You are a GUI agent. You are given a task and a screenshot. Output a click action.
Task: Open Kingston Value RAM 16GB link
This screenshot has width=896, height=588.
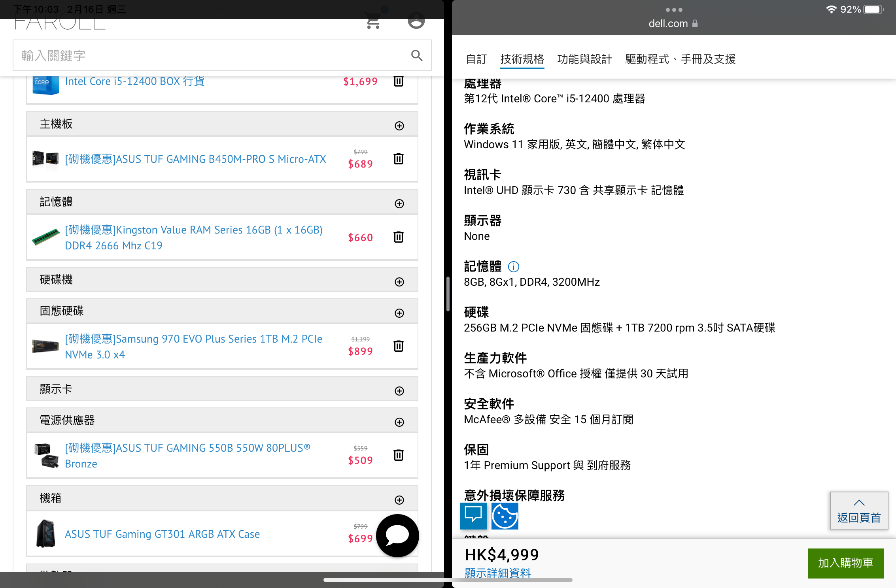click(194, 237)
